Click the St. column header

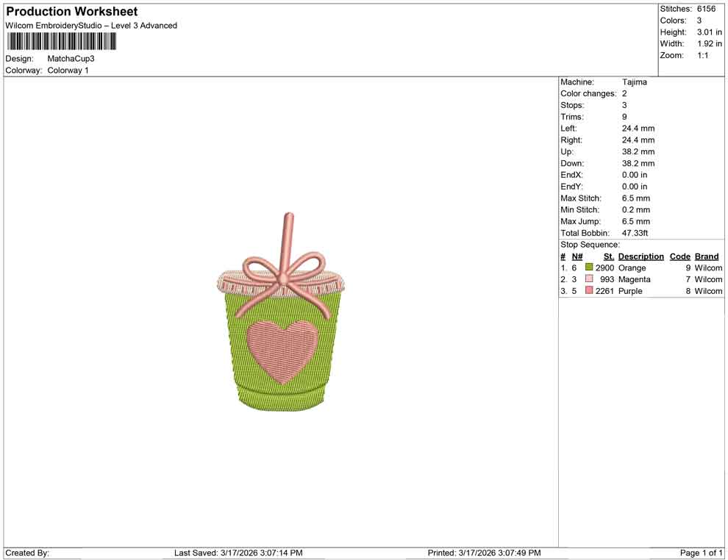[x=608, y=256]
